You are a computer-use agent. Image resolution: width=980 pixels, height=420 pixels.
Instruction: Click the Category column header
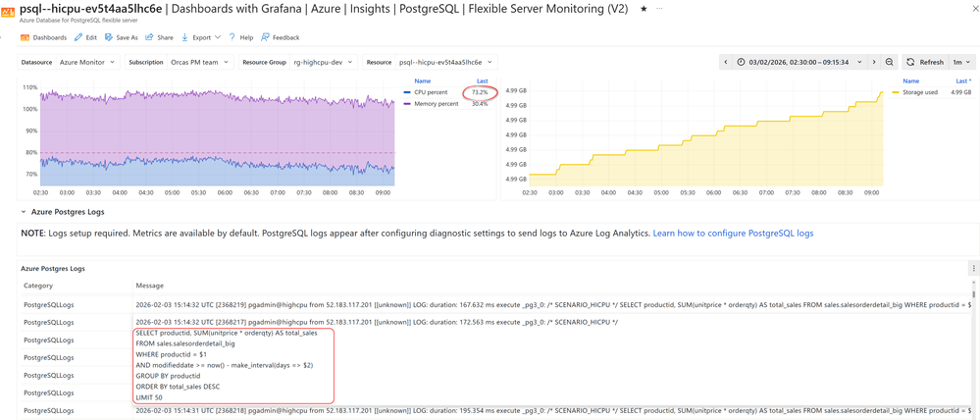39,286
